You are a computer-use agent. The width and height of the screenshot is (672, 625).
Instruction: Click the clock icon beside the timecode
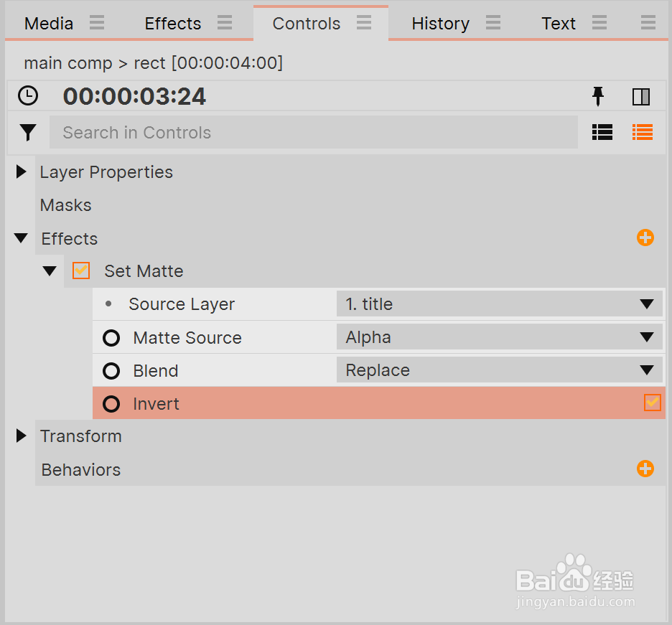pos(28,95)
